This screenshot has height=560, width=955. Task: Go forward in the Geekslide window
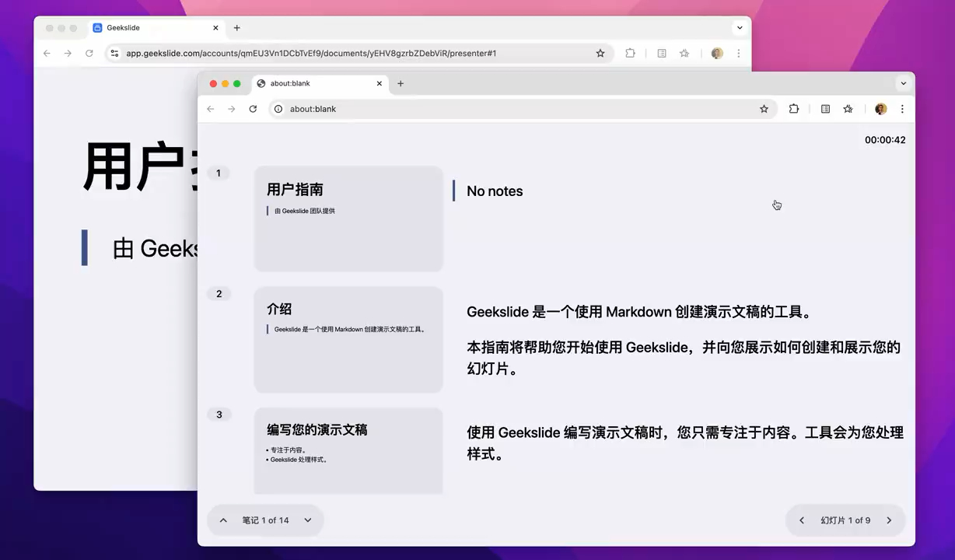point(68,54)
